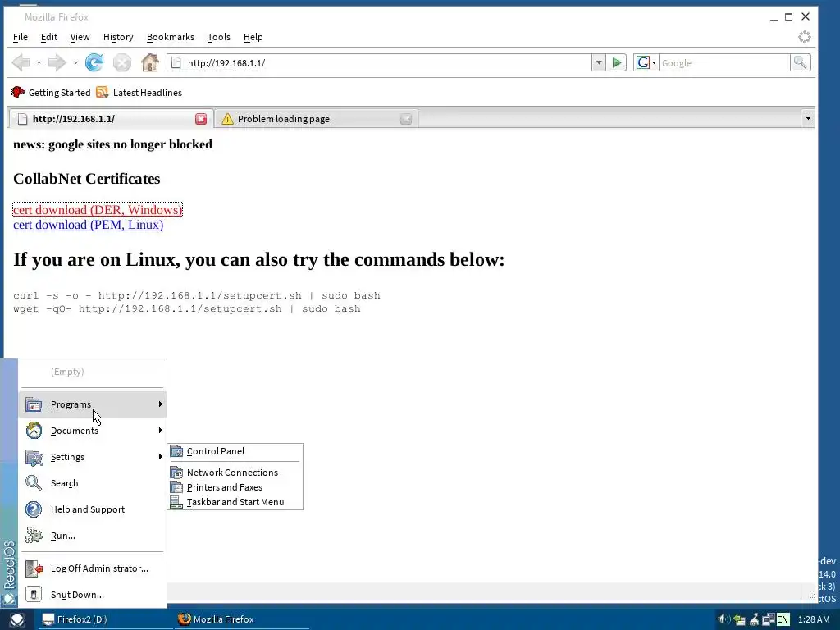Open the list all tabs dropdown
The height and width of the screenshot is (630, 840).
[808, 119]
